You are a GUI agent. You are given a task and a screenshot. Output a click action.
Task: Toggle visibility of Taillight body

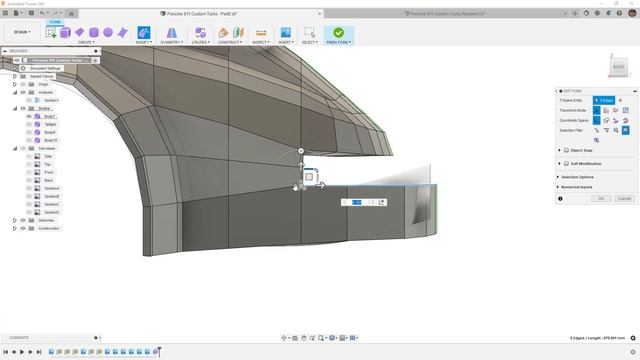tap(29, 124)
